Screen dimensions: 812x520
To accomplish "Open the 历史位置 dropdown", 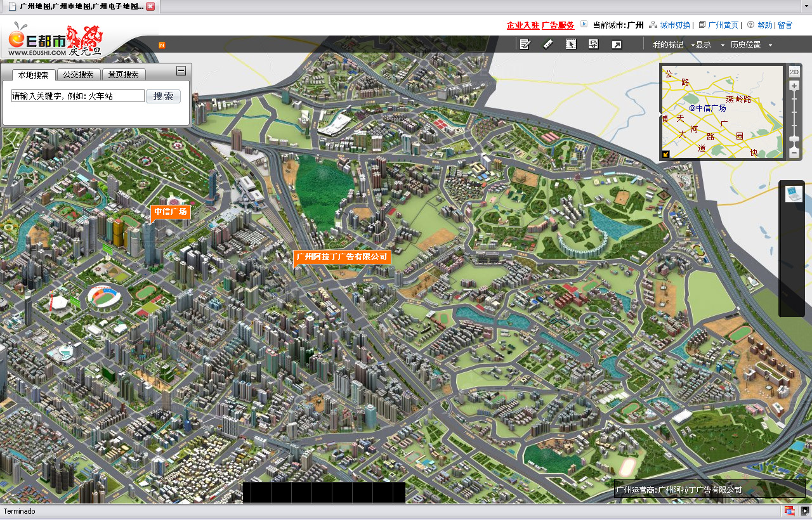I will click(751, 45).
